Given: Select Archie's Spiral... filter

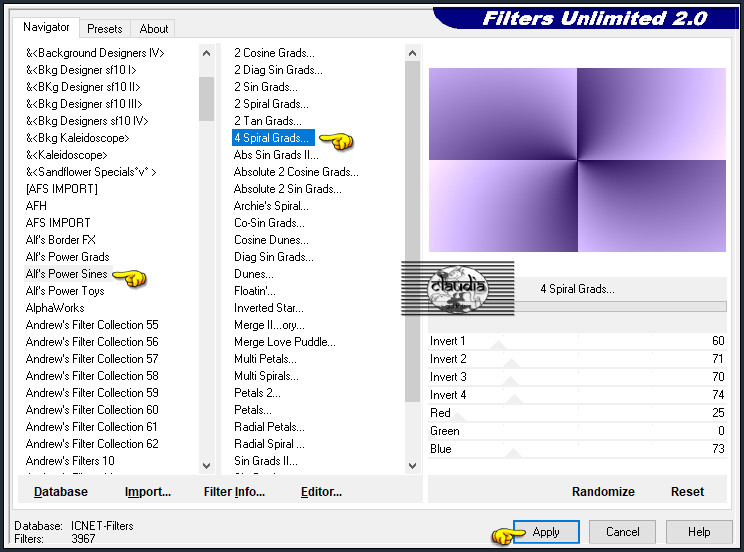Looking at the screenshot, I should [x=271, y=206].
